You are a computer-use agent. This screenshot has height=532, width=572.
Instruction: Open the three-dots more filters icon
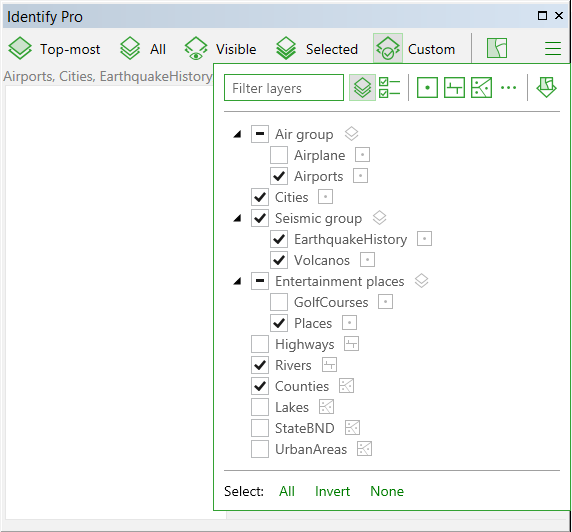click(x=509, y=88)
